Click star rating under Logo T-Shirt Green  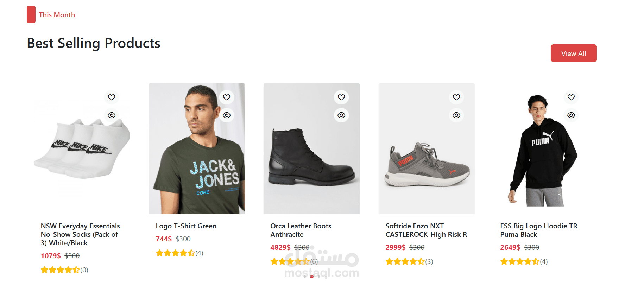(x=175, y=253)
